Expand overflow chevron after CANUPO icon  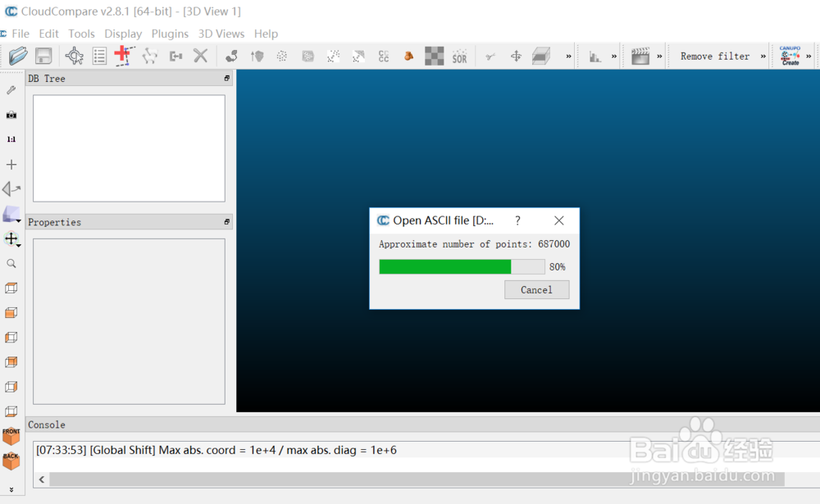[x=809, y=57]
